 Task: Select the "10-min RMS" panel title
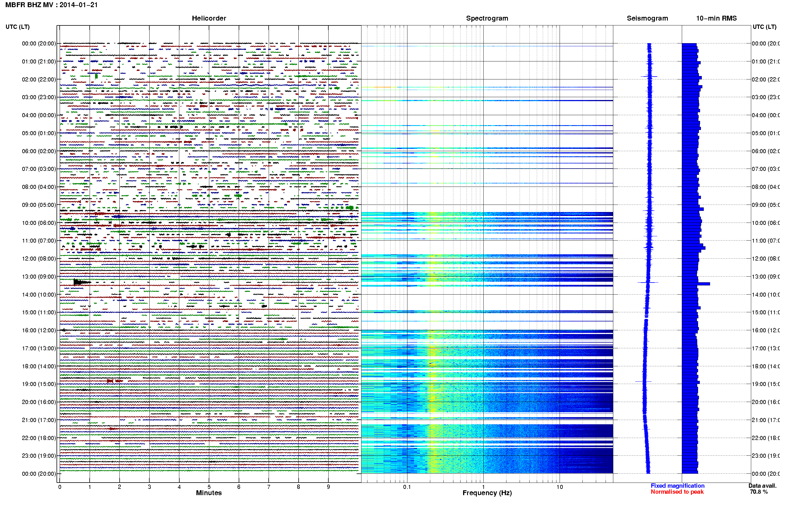[x=716, y=18]
